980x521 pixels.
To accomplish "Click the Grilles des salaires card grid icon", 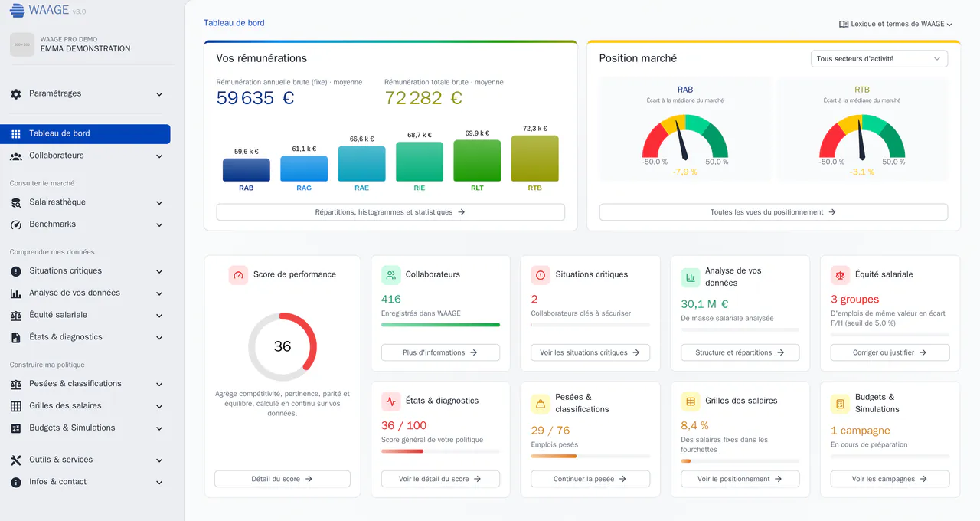I will click(691, 401).
